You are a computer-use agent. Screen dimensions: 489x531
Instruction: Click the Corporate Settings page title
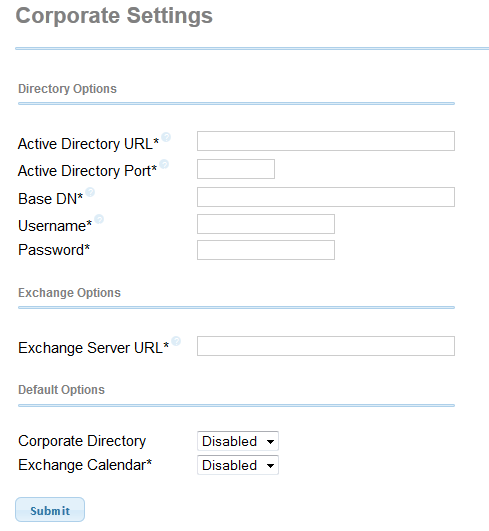[x=114, y=16]
